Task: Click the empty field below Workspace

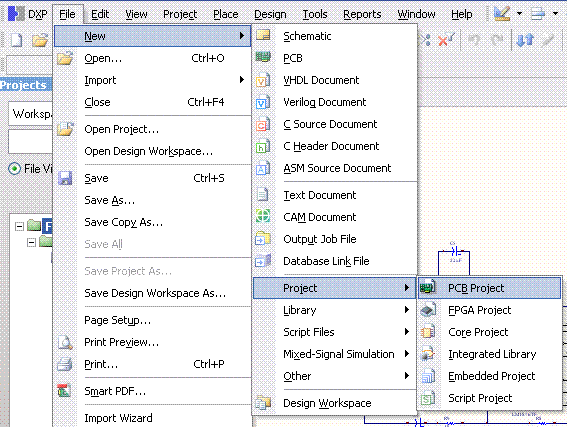Action: point(30,141)
